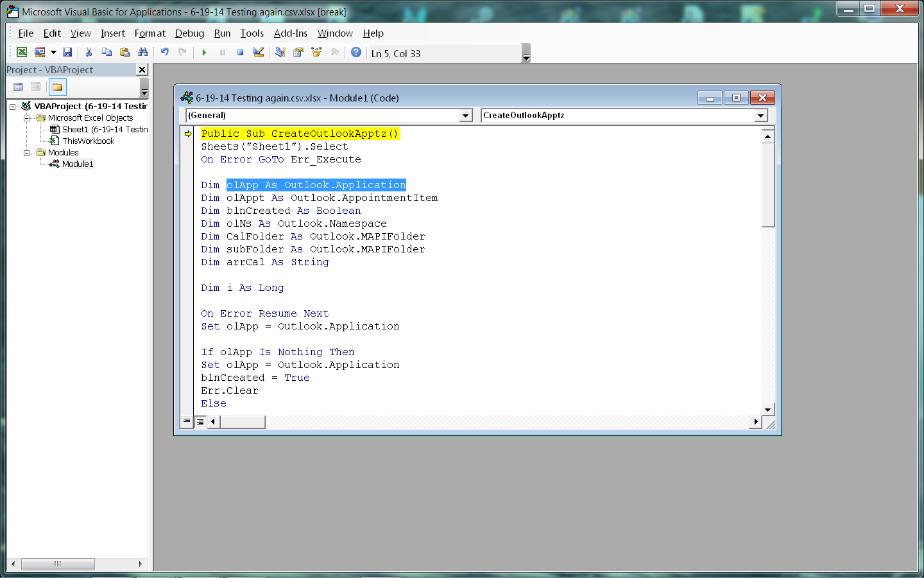
Task: Switch to Microsoft Excel view icon
Action: tap(22, 53)
